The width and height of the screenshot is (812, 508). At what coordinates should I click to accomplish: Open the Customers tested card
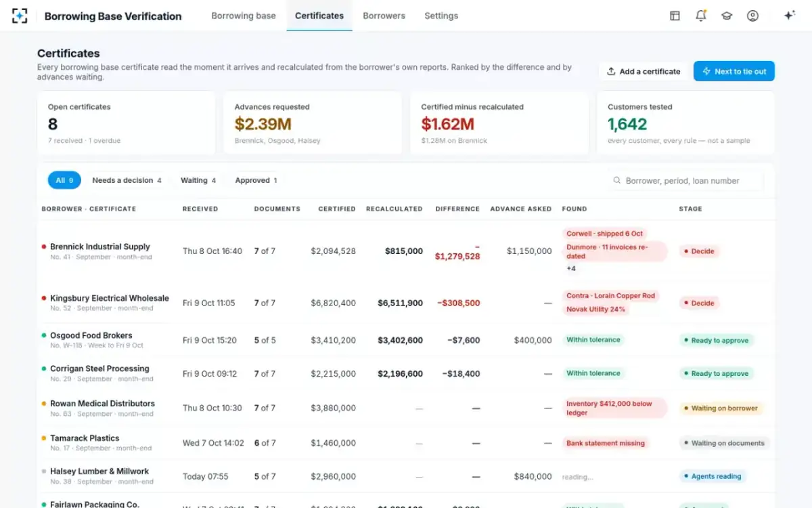pyautogui.click(x=685, y=123)
